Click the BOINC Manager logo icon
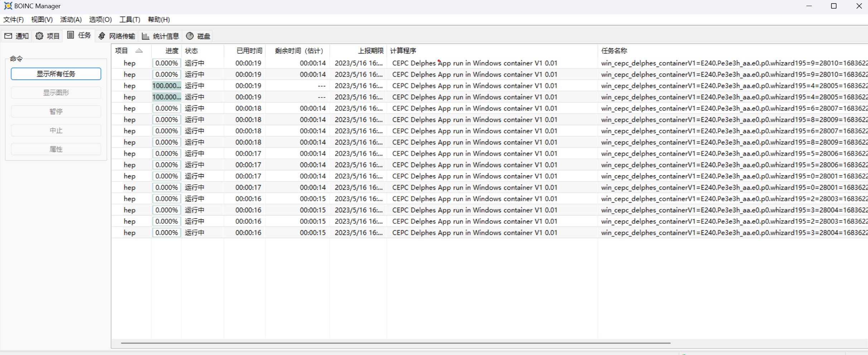The width and height of the screenshot is (868, 355). [8, 6]
